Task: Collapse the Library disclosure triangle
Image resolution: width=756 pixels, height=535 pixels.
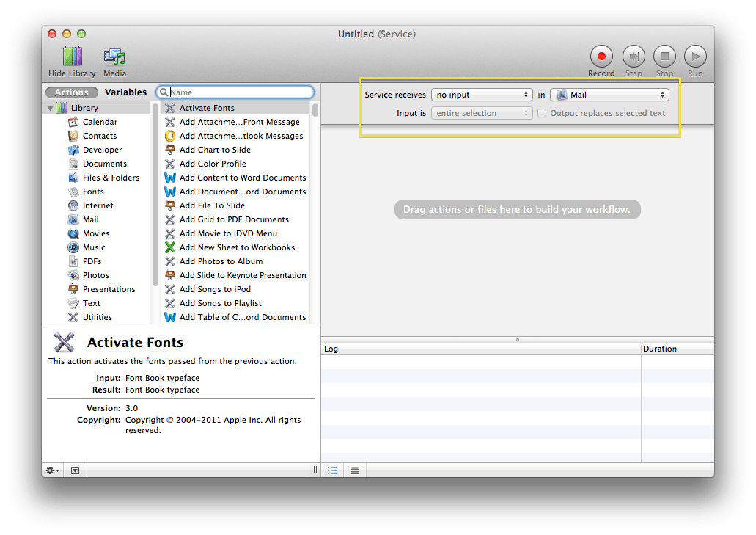Action: pyautogui.click(x=50, y=108)
